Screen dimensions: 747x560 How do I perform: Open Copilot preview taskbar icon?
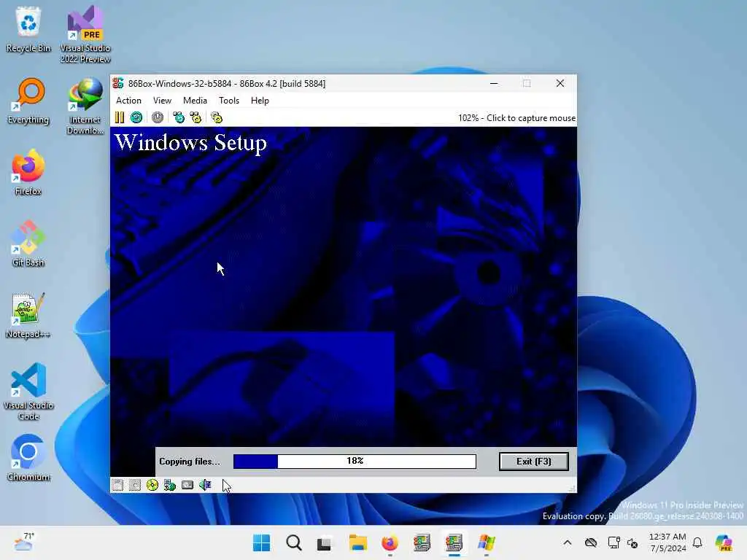[724, 542]
